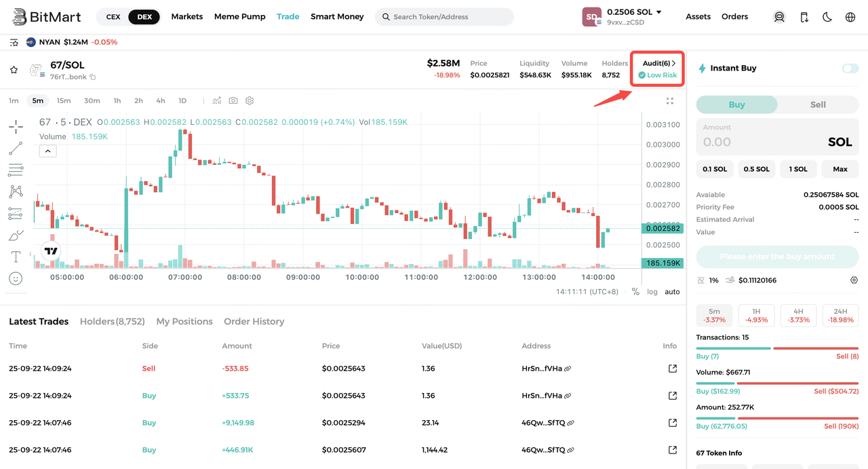Expand chart to fullscreen
This screenshot has height=469, width=868.
click(x=670, y=100)
